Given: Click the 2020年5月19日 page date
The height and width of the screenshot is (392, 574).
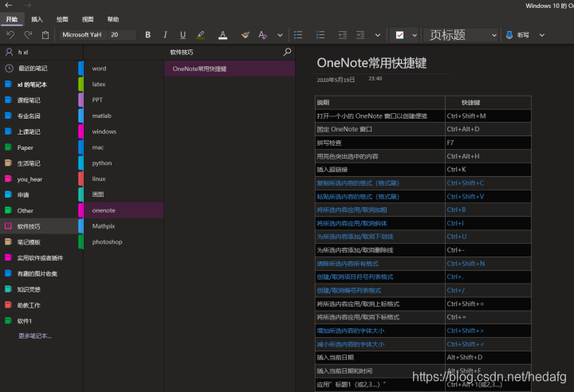Looking at the screenshot, I should pyautogui.click(x=336, y=80).
